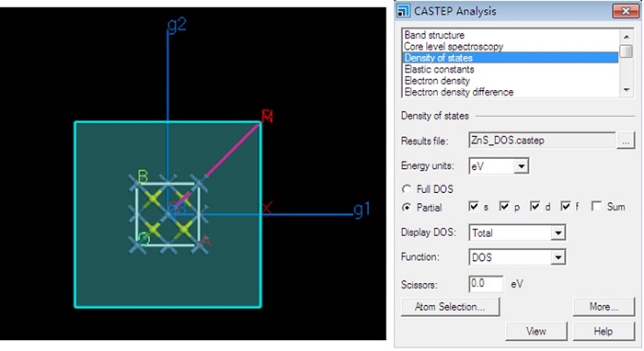Expand the Display DOS dropdown
This screenshot has height=351, width=644.
pyautogui.click(x=558, y=232)
